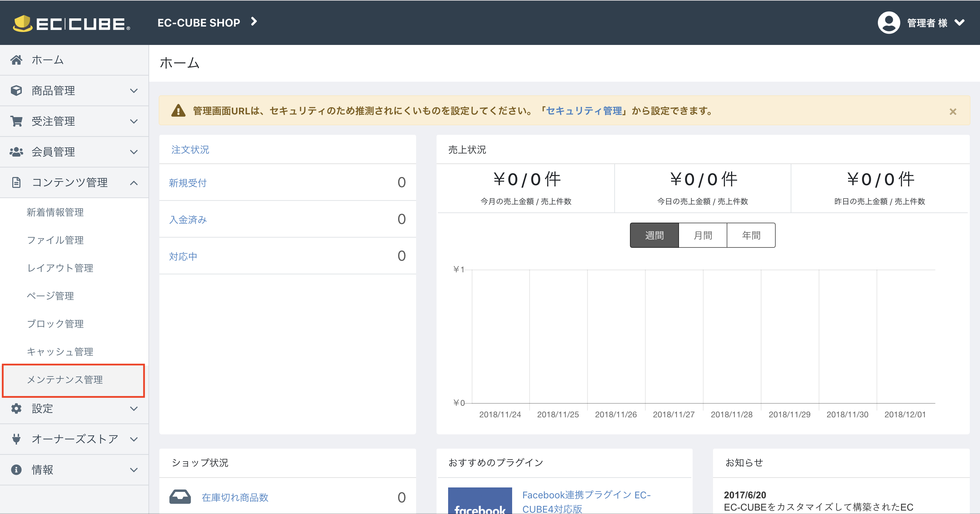The image size is (980, 514).
Task: Click the shopping cart icon for 受注管理
Action: (x=16, y=121)
